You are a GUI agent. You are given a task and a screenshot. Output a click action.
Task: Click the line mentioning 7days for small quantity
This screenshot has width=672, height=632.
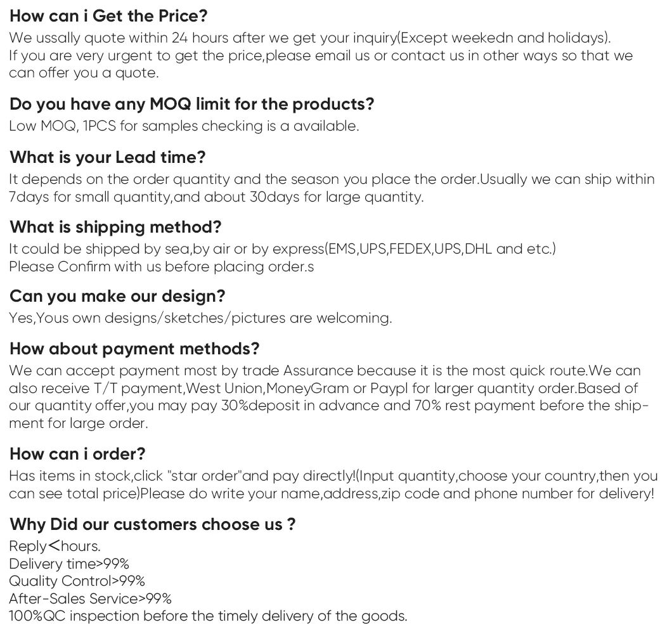(216, 197)
